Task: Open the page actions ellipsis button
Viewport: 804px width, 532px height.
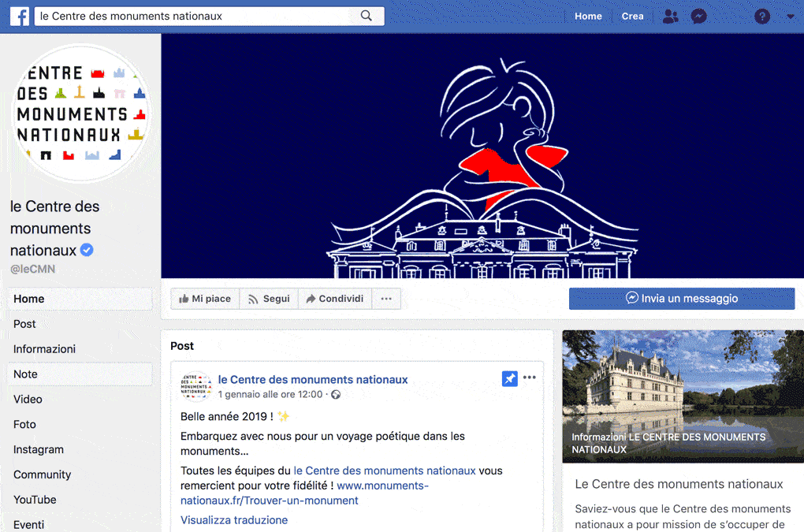Action: [x=386, y=299]
